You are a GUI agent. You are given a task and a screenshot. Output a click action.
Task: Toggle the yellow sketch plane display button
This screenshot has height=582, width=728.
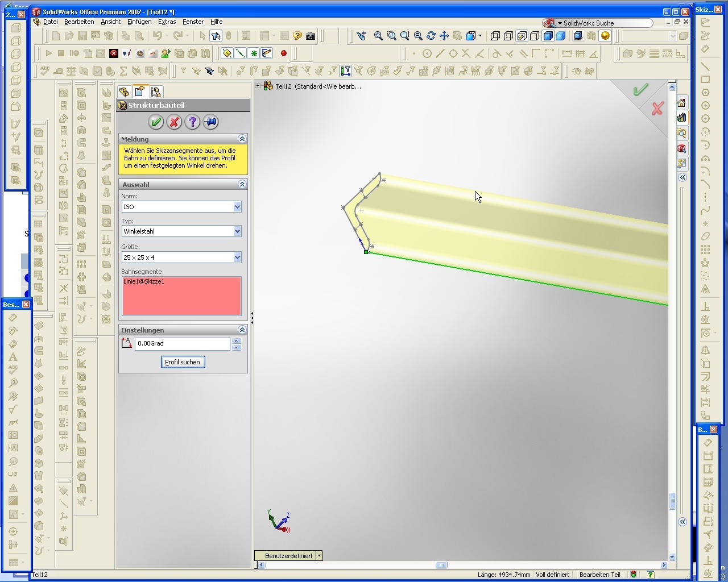point(227,53)
